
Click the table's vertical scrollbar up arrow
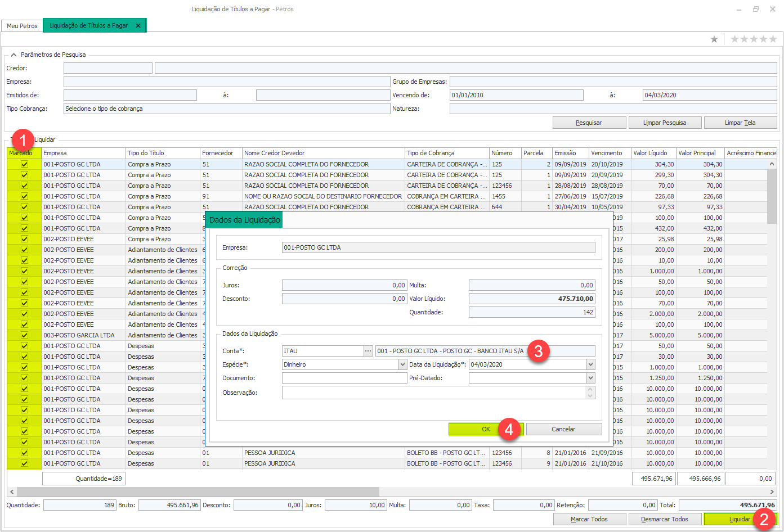[772, 164]
